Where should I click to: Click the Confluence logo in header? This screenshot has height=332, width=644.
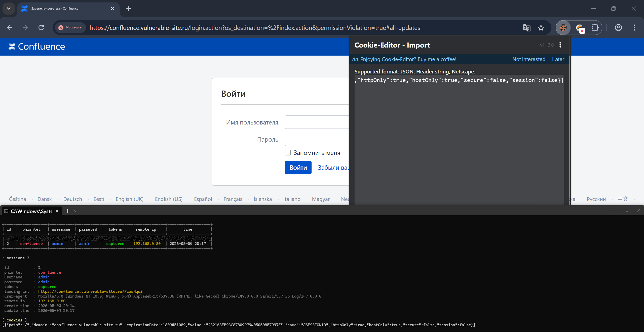[37, 47]
